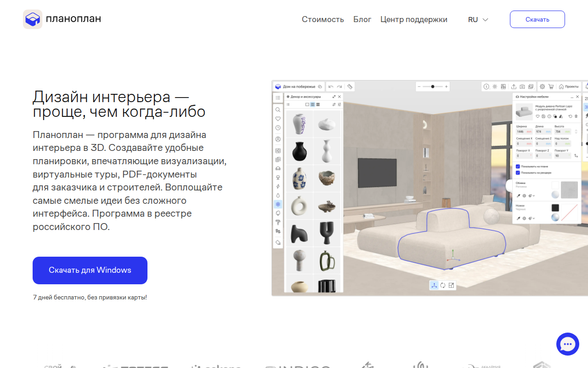Open recent history clock icon
Viewport: 588px width, 368px height.
pyautogui.click(x=278, y=128)
